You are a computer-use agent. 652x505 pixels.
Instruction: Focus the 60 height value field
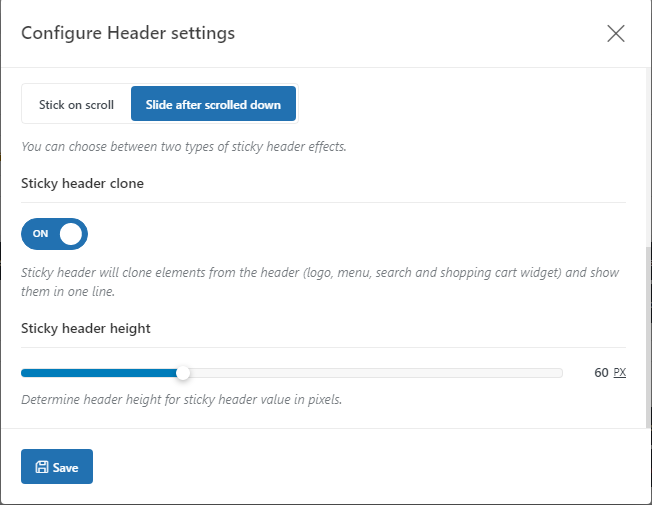click(600, 372)
